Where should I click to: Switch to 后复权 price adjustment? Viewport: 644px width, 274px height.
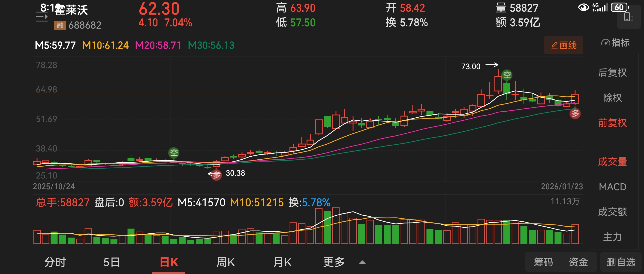(x=612, y=73)
